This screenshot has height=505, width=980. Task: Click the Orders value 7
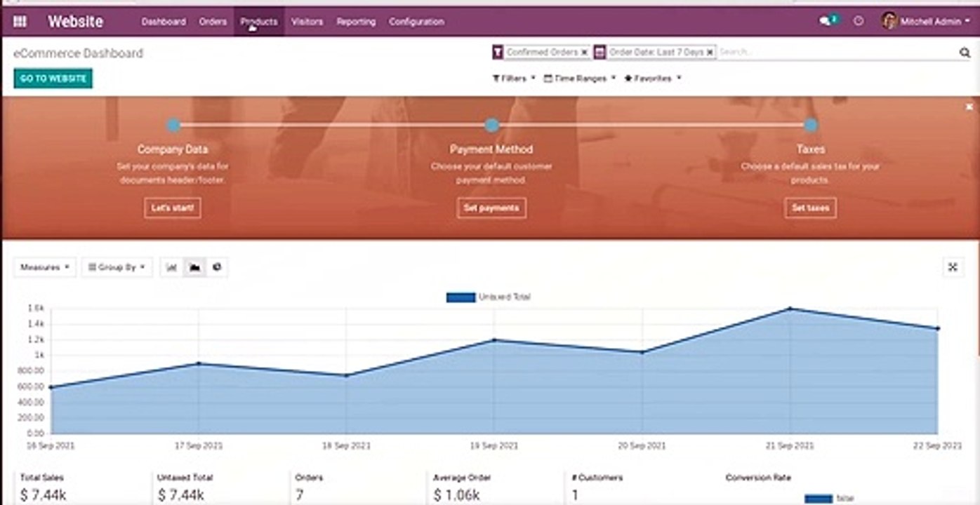coord(300,495)
